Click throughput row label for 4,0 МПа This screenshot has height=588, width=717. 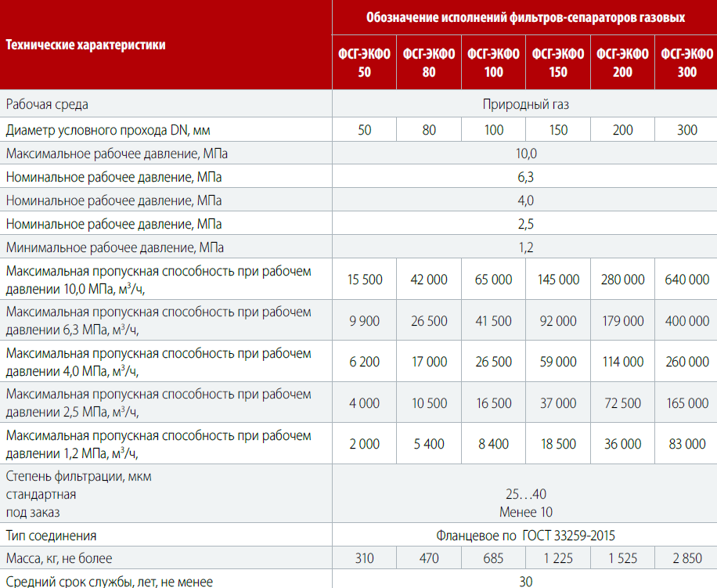pyautogui.click(x=158, y=363)
